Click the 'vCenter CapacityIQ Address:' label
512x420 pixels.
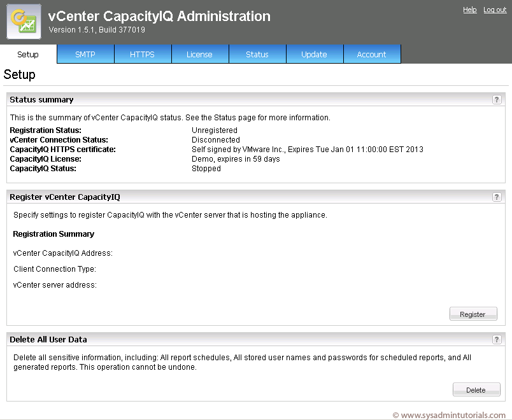tap(63, 253)
